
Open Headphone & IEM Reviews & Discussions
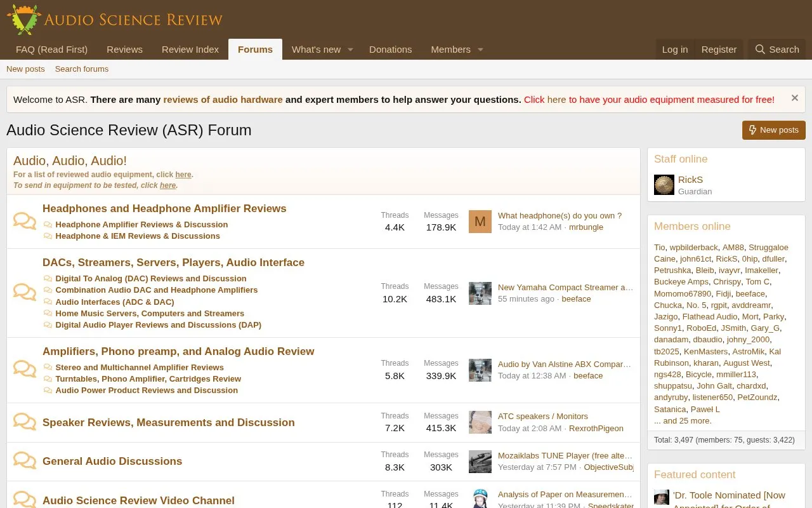pyautogui.click(x=138, y=236)
